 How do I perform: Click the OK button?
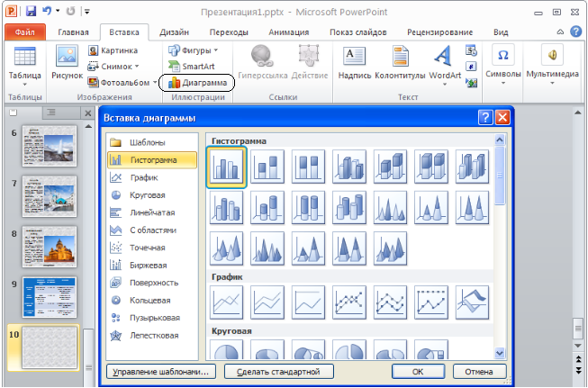point(418,372)
